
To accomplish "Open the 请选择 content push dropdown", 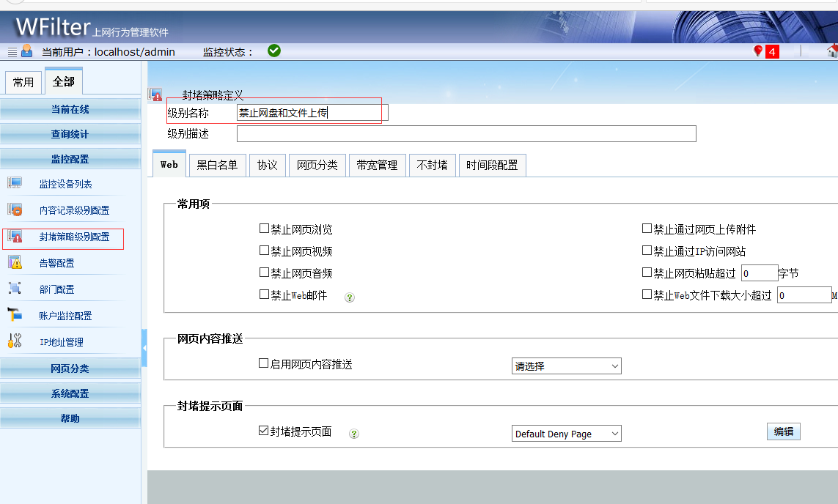I will tap(566, 366).
